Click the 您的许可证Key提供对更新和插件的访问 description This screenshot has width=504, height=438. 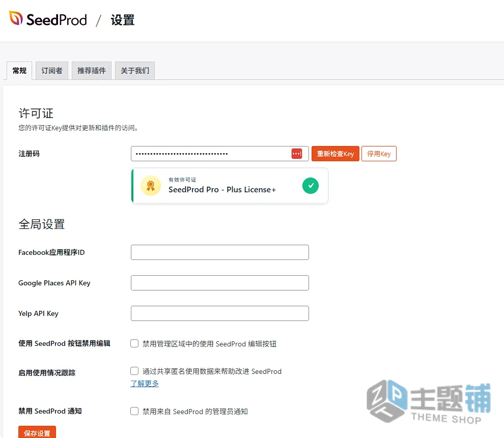pyautogui.click(x=78, y=128)
